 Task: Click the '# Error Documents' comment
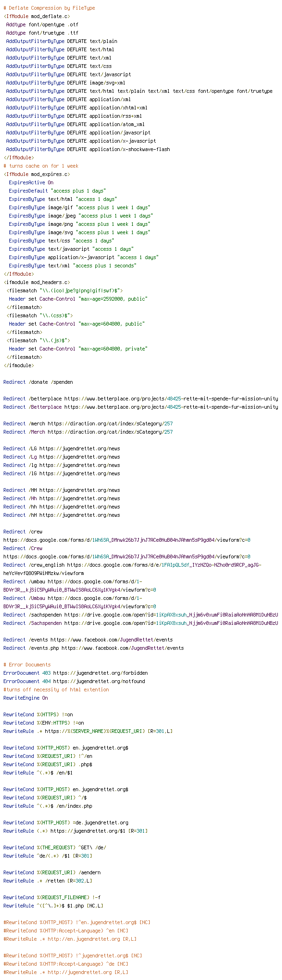pos(27,665)
